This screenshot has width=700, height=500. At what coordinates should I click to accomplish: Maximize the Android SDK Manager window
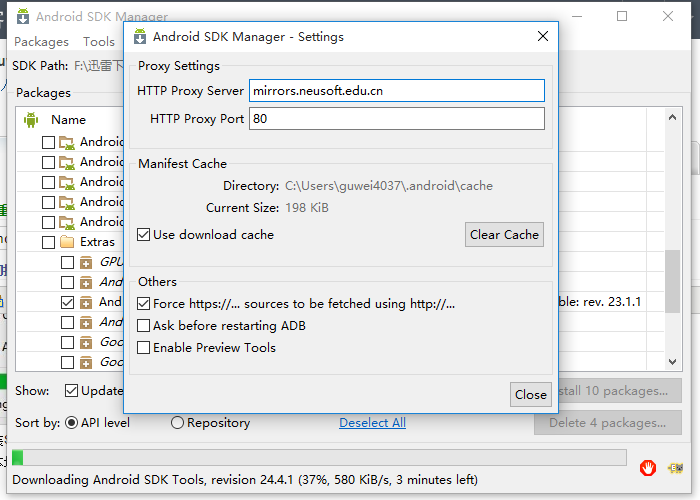[621, 16]
